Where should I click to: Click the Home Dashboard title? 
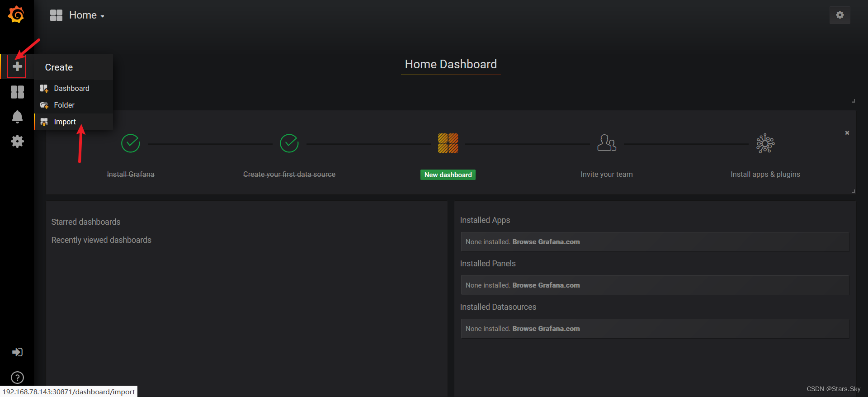451,64
